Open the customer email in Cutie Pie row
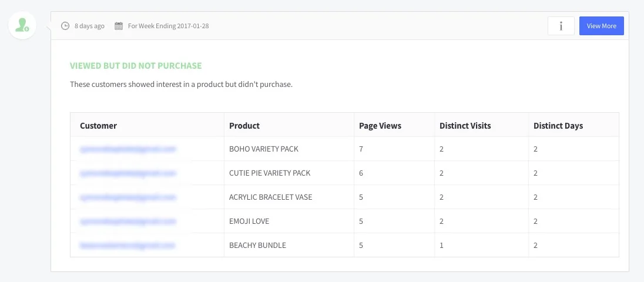This screenshot has height=282, width=644. 128,173
